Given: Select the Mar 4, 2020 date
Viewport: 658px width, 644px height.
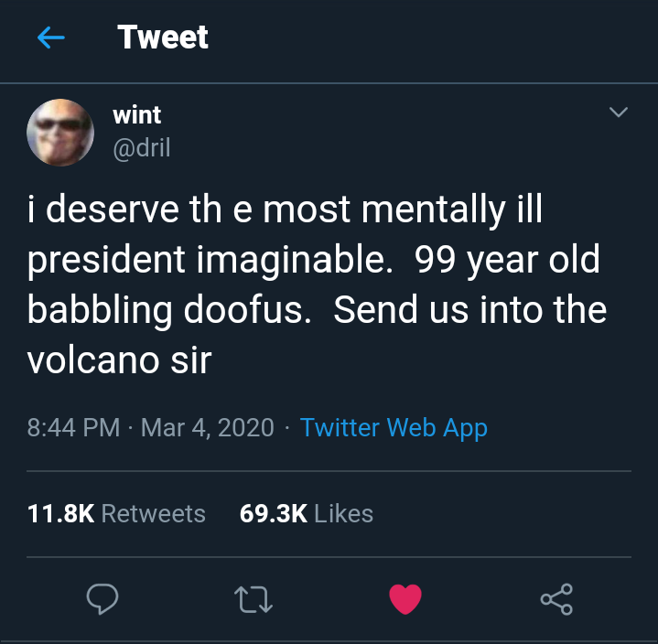Looking at the screenshot, I should 208,427.
